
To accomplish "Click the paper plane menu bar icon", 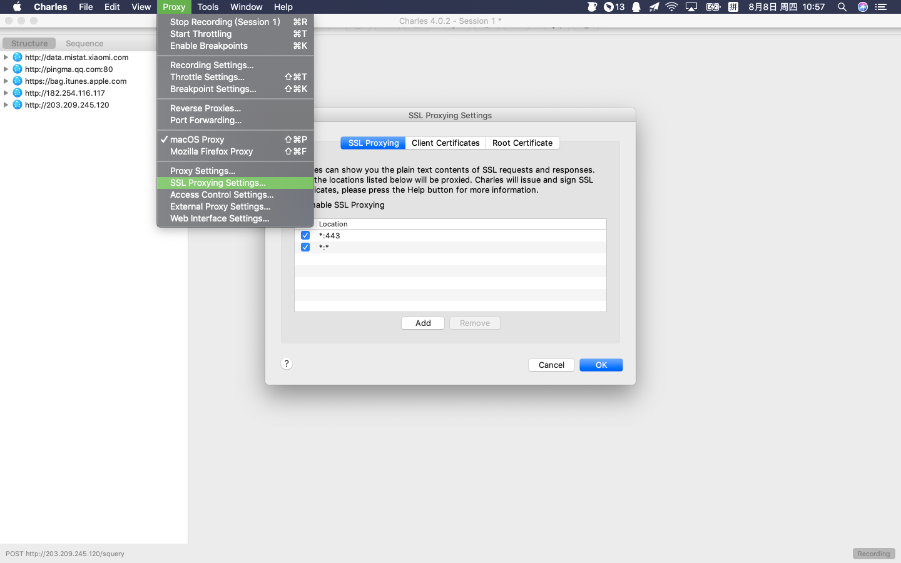I will tap(654, 7).
